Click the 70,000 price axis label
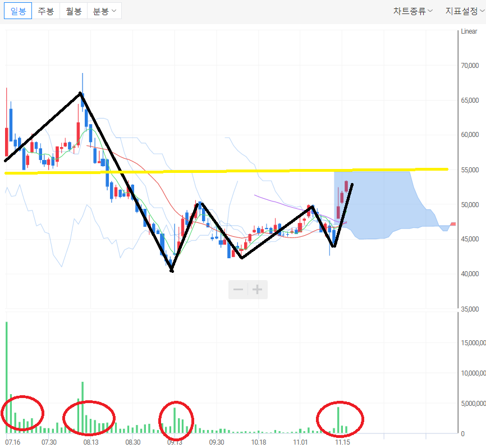This screenshot has width=486, height=448. pyautogui.click(x=470, y=66)
